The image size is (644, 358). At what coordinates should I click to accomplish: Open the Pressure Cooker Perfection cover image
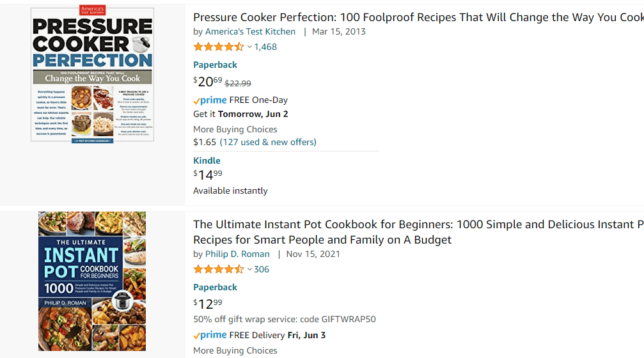click(92, 75)
